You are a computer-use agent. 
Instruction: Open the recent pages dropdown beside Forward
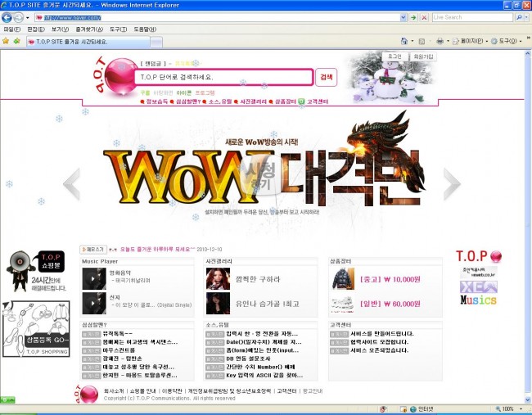coord(28,18)
